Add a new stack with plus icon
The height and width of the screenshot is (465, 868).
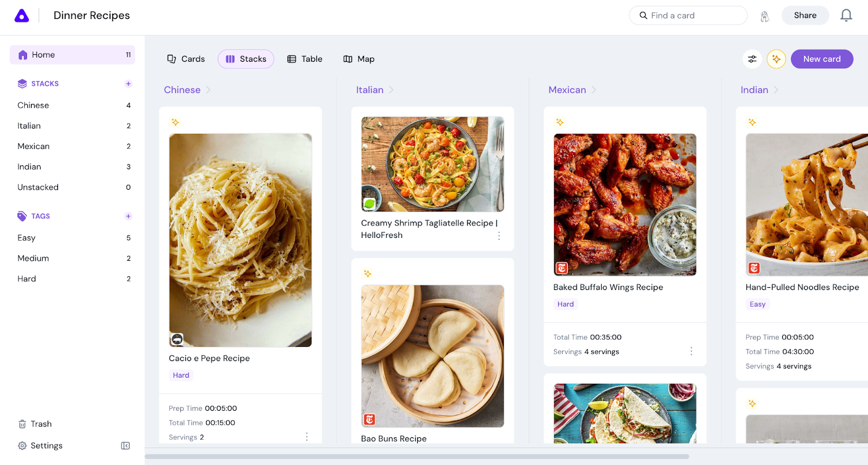129,83
